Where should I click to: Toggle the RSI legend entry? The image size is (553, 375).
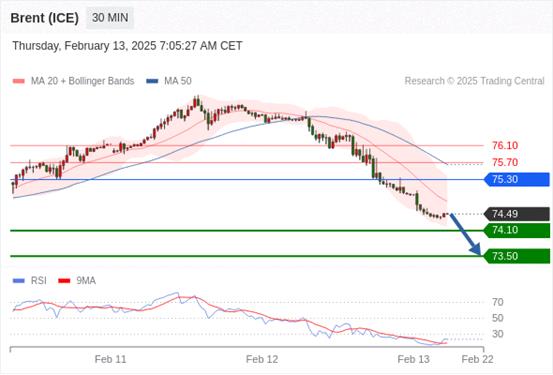(30, 281)
